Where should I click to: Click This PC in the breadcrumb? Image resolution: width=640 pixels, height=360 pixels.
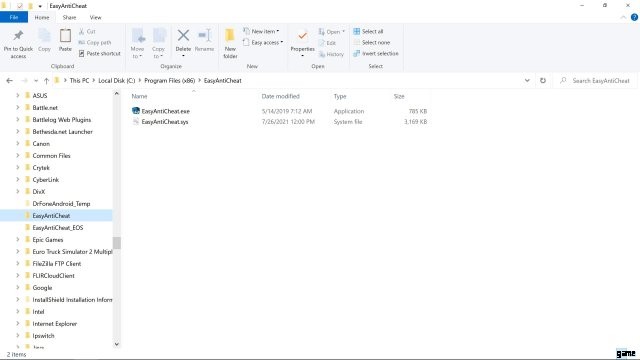click(79, 81)
